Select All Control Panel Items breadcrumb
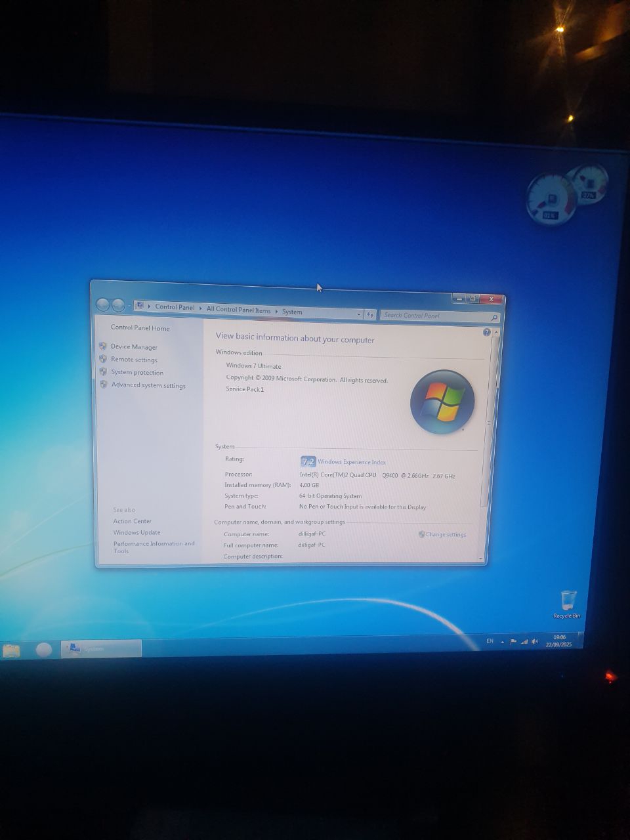Viewport: 630px width, 840px height. (238, 310)
